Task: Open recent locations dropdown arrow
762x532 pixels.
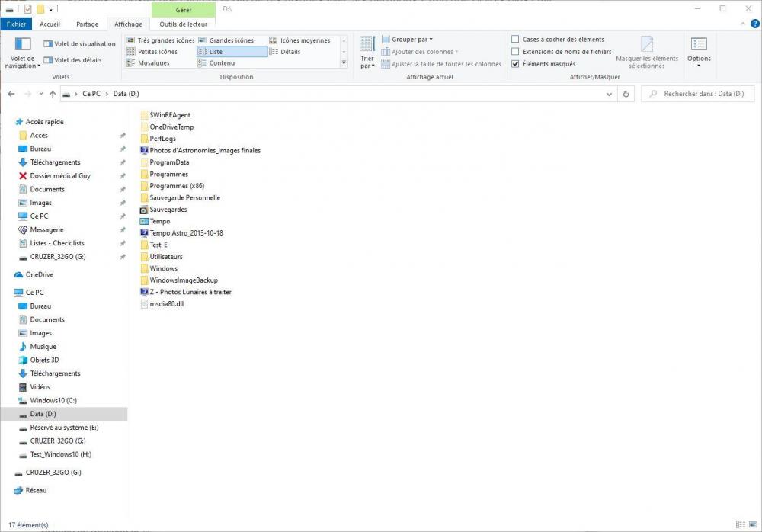Action: coord(41,94)
